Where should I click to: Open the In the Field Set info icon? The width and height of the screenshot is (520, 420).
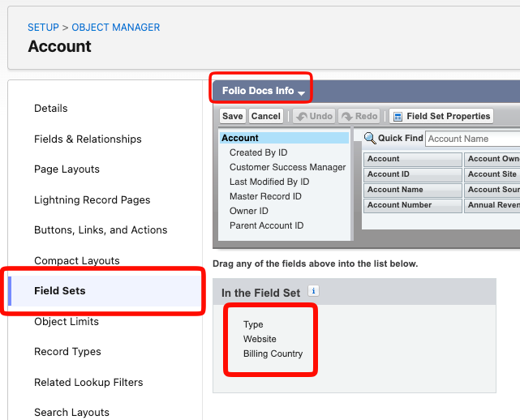313,291
